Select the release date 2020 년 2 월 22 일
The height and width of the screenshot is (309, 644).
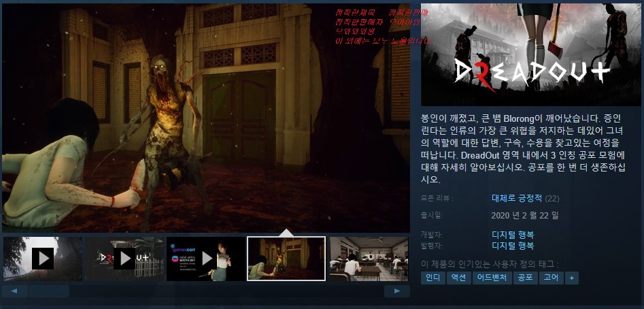pyautogui.click(x=525, y=215)
